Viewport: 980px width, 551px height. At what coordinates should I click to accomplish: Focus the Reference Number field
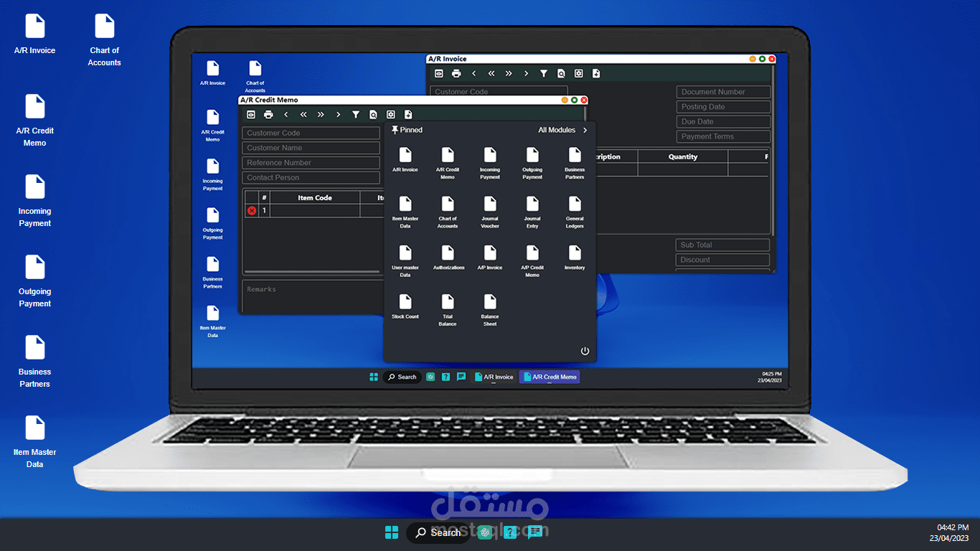coord(311,163)
